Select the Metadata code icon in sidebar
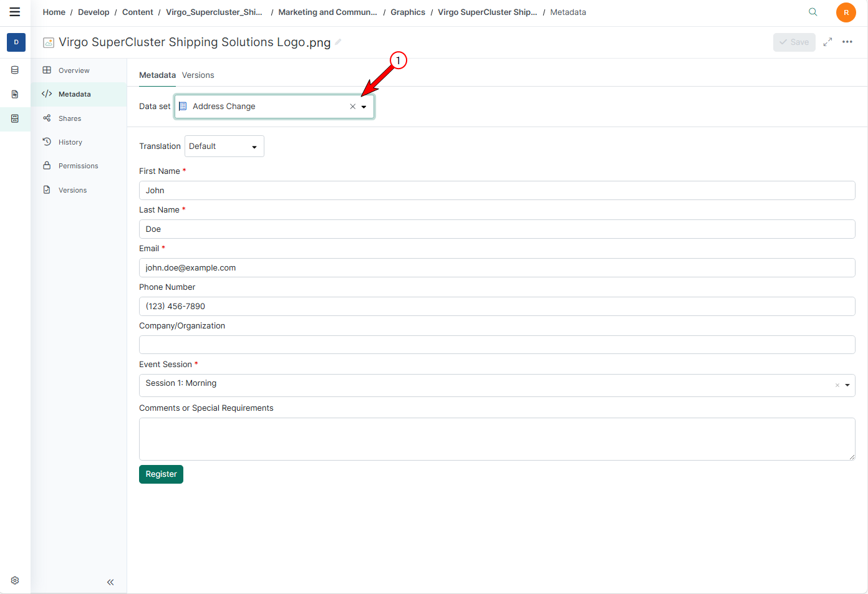868x594 pixels. click(x=47, y=93)
